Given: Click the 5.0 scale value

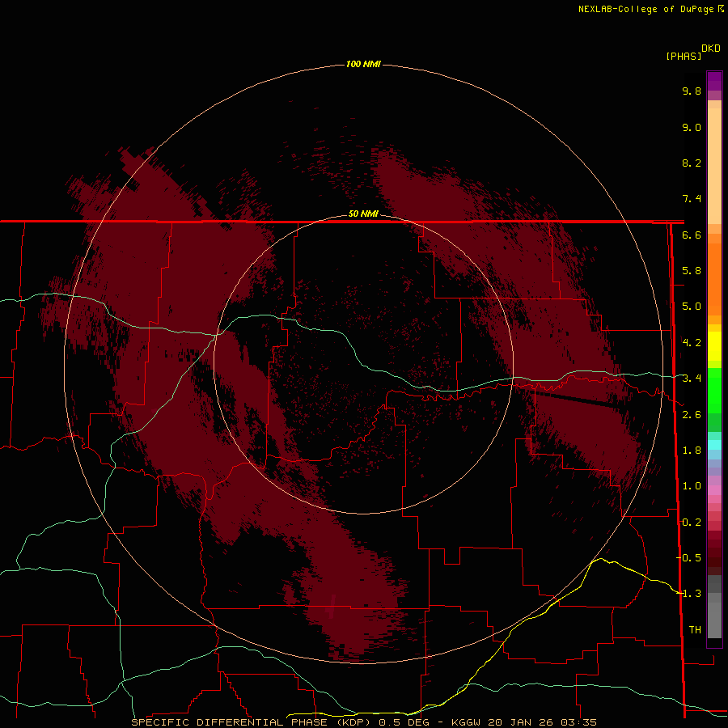Looking at the screenshot, I should click(692, 307).
